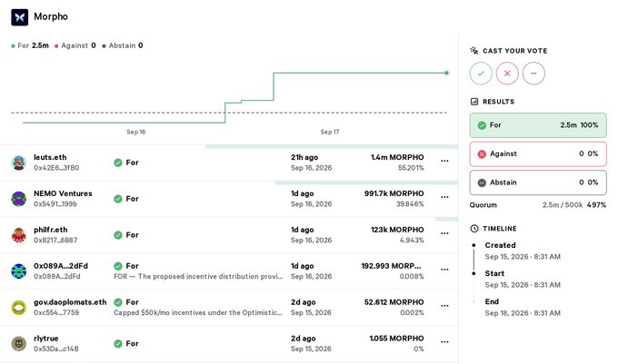Click the green For checkmark in leuts.eth row

coord(118,162)
